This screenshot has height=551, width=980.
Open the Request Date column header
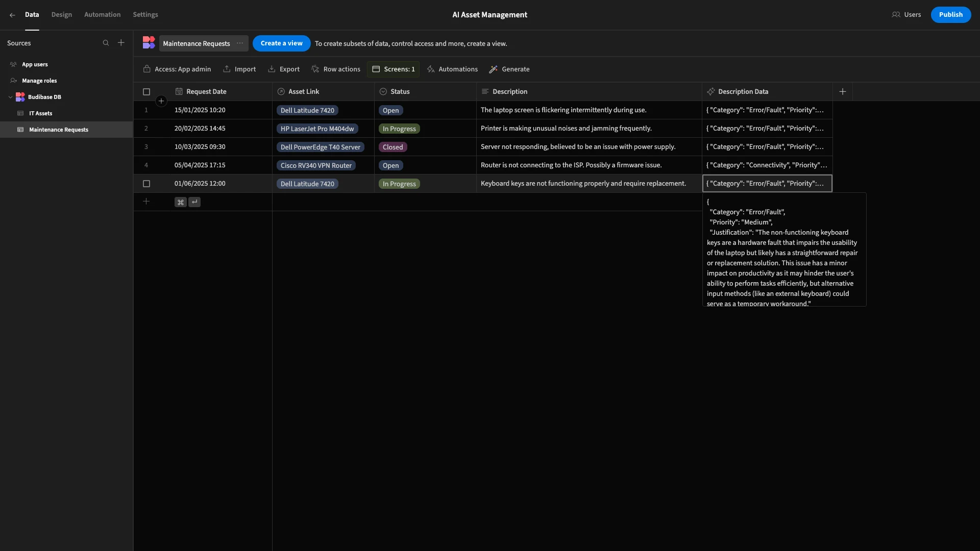[x=221, y=92]
